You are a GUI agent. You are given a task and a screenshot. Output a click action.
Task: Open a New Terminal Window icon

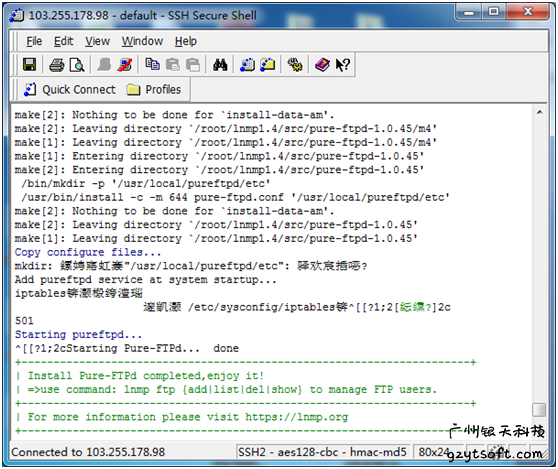[247, 65]
